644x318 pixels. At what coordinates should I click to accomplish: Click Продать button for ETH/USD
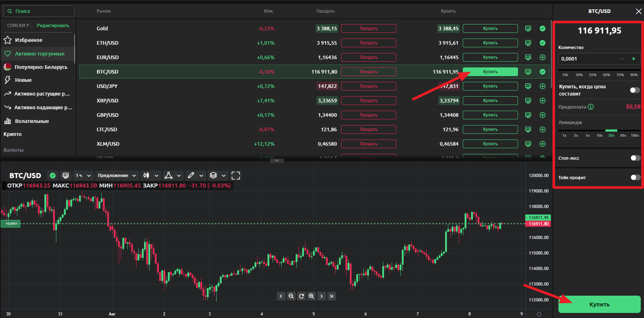click(369, 43)
